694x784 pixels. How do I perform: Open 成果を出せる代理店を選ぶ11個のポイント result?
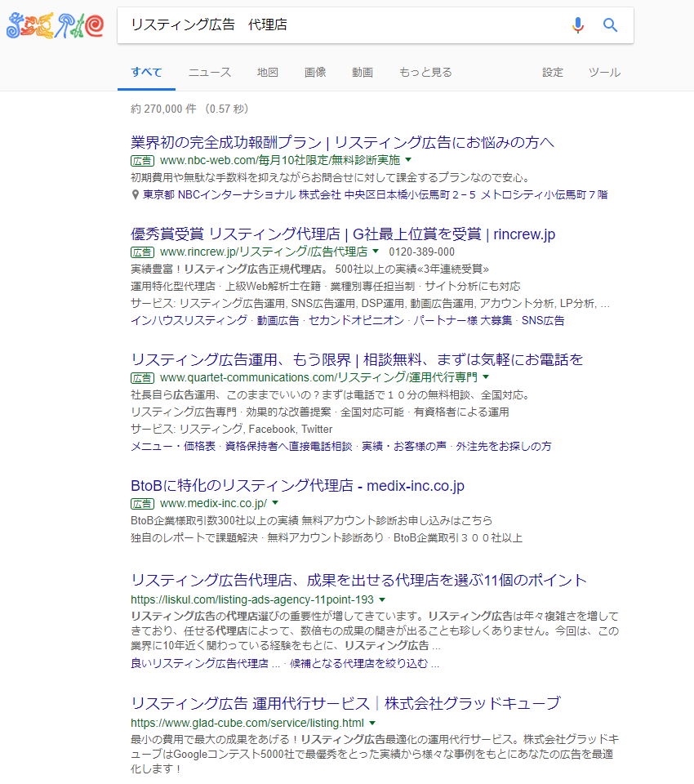coord(359,581)
